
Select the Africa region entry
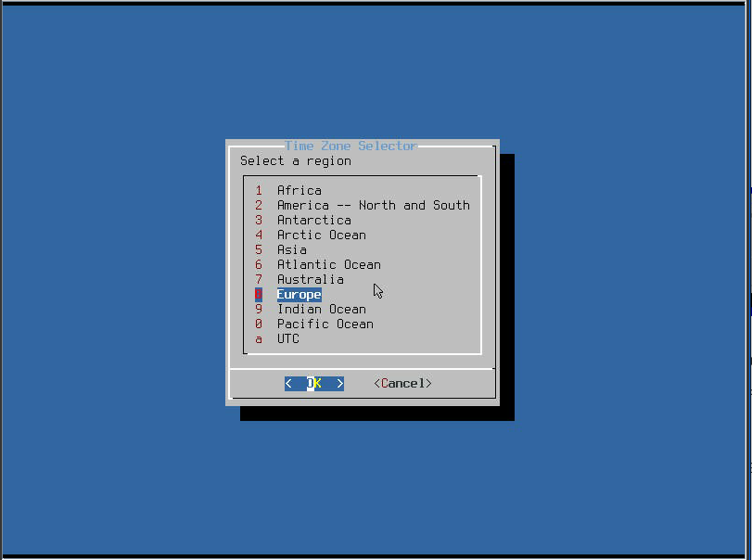[300, 190]
